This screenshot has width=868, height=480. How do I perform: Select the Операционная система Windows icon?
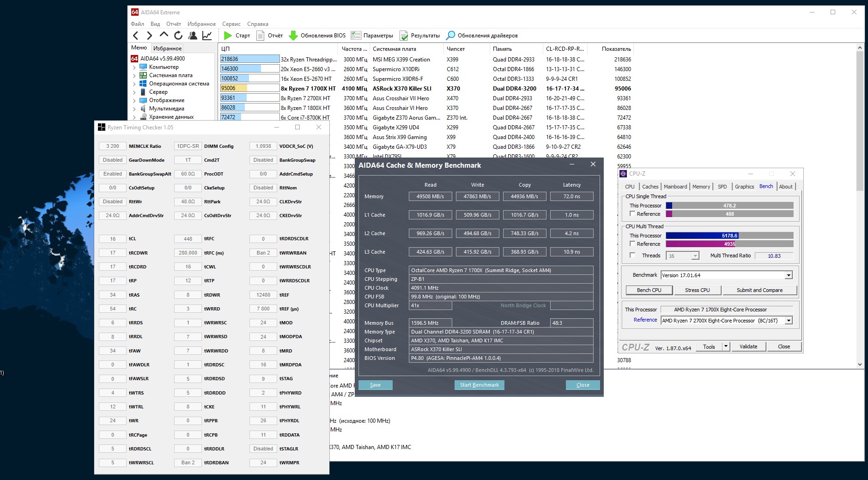(x=143, y=84)
